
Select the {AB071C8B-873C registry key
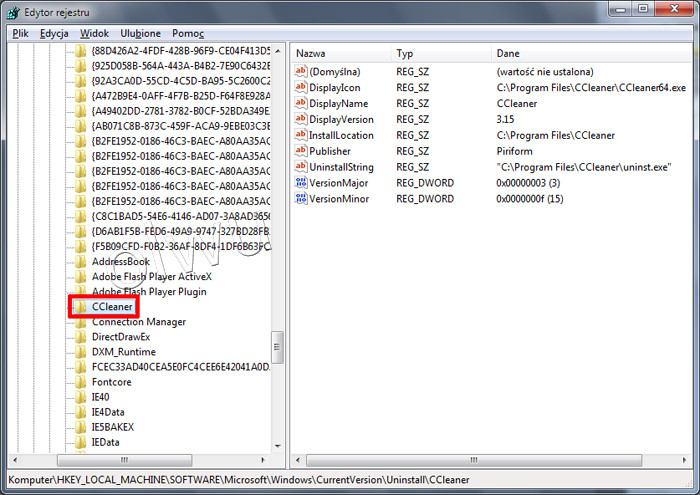pyautogui.click(x=180, y=126)
